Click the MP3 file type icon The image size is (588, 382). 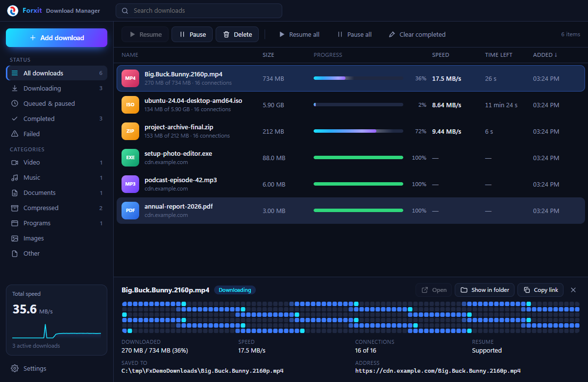130,184
